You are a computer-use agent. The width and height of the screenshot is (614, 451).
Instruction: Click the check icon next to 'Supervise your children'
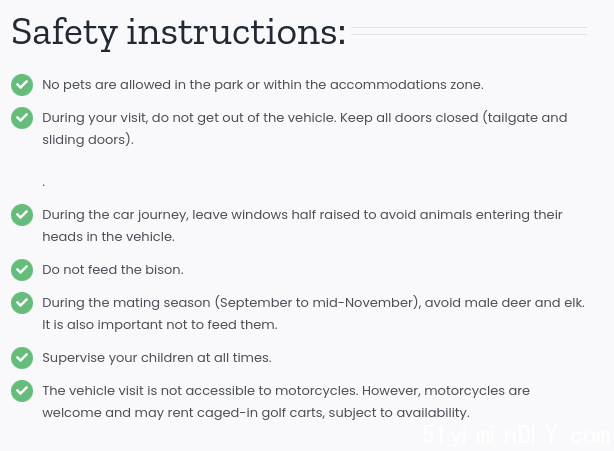pos(22,358)
